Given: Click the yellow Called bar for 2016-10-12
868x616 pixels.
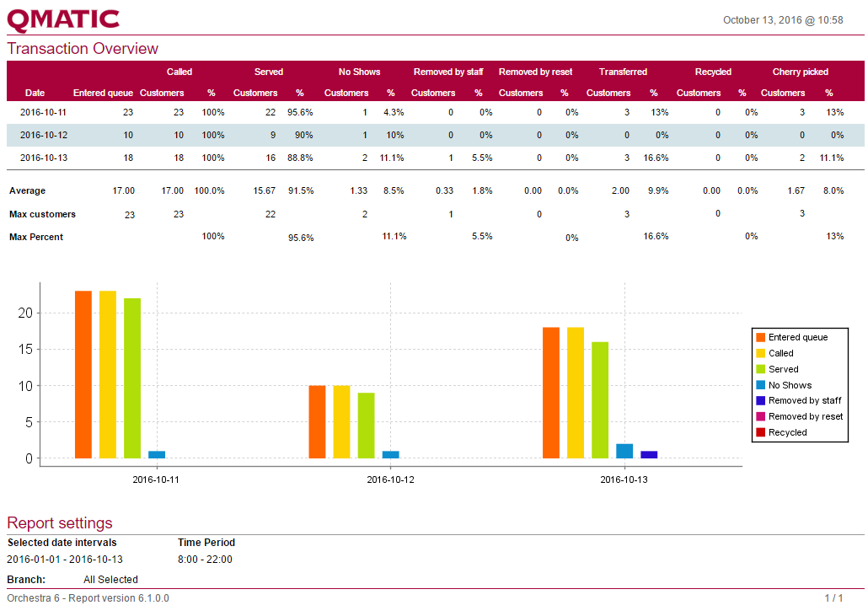Looking at the screenshot, I should click(341, 421).
